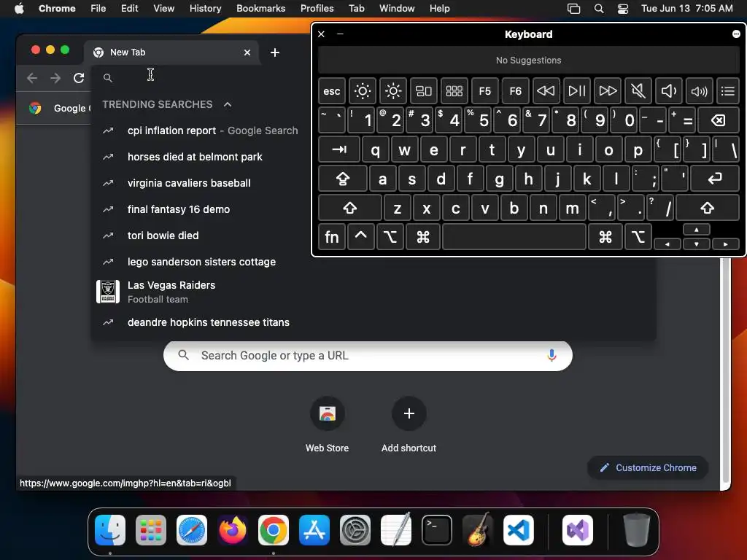Screen dimensions: 747x560
Task: Toggle the right command key
Action: 605,237
